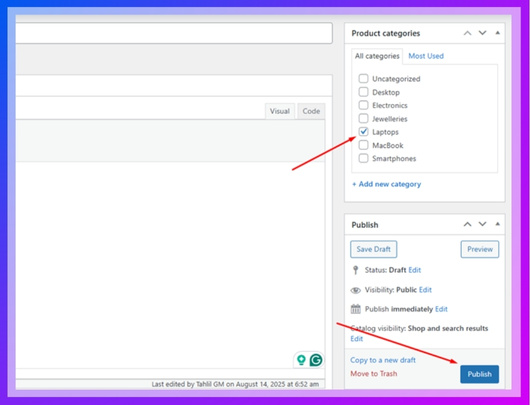Image resolution: width=530 pixels, height=405 pixels.
Task: Check the Desktop category
Action: coord(363,92)
